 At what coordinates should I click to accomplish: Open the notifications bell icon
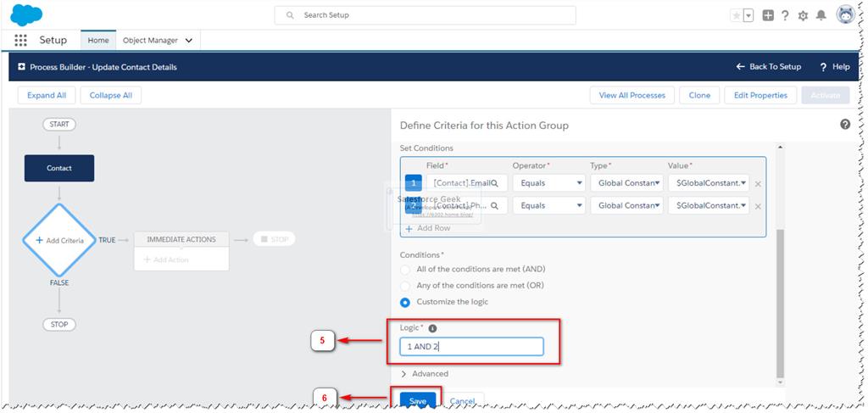(x=821, y=15)
